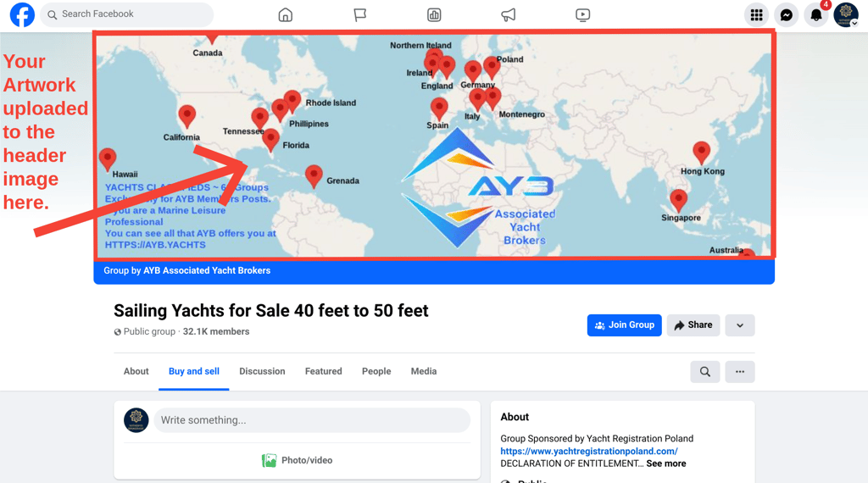Switch to the Discussion tab
868x483 pixels.
click(262, 371)
